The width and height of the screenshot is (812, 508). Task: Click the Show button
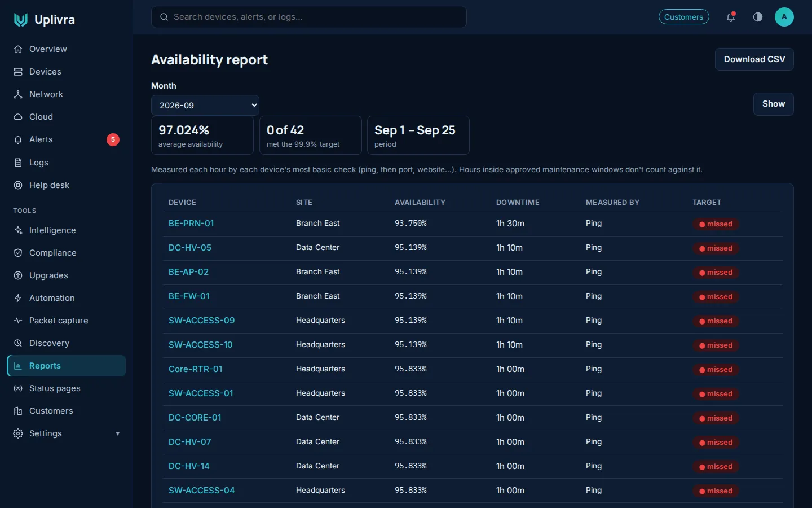774,104
